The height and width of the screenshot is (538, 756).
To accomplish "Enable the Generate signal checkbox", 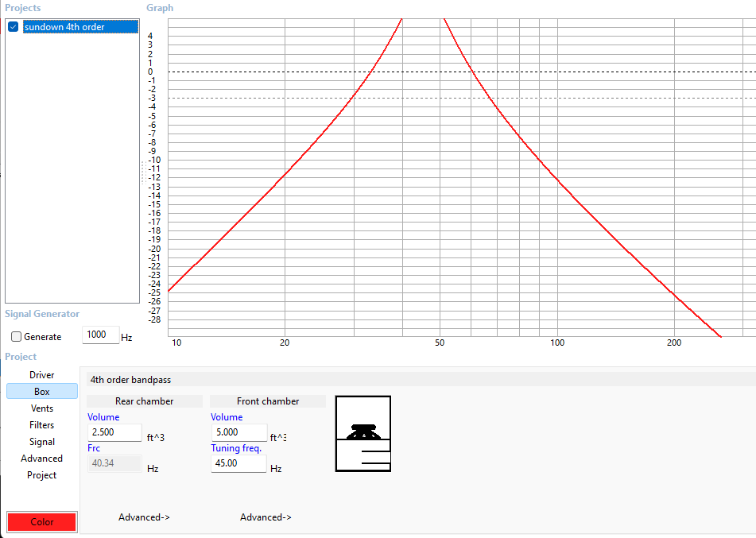I will [x=17, y=336].
